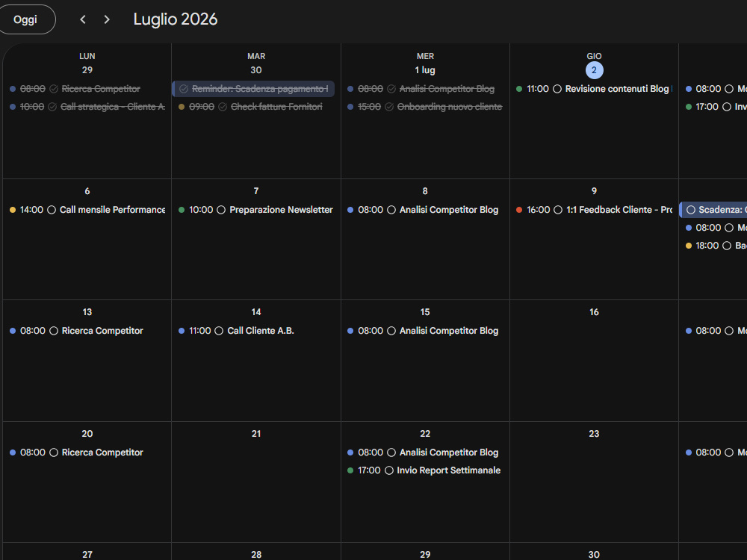Complete 08:00 Ricerca Competitor on the 13th
Screen dimensions: 747x560
click(x=54, y=331)
